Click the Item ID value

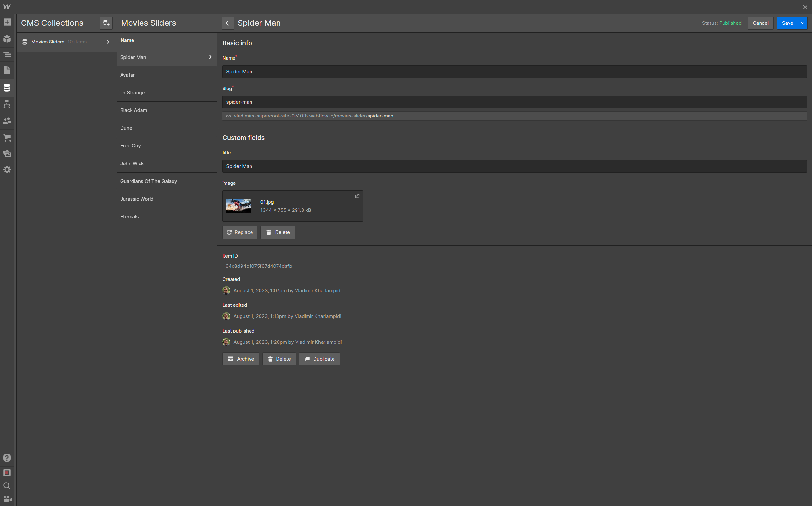coord(259,266)
